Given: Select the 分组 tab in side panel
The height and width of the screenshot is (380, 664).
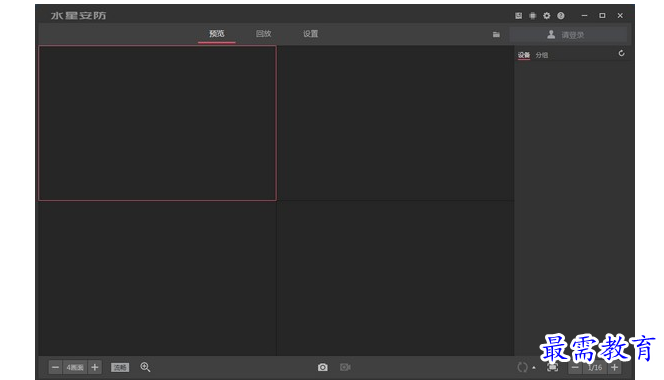Looking at the screenshot, I should [x=542, y=55].
